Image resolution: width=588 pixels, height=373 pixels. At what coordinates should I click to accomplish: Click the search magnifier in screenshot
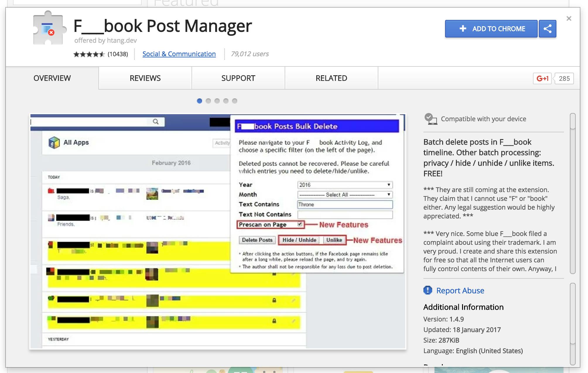155,122
